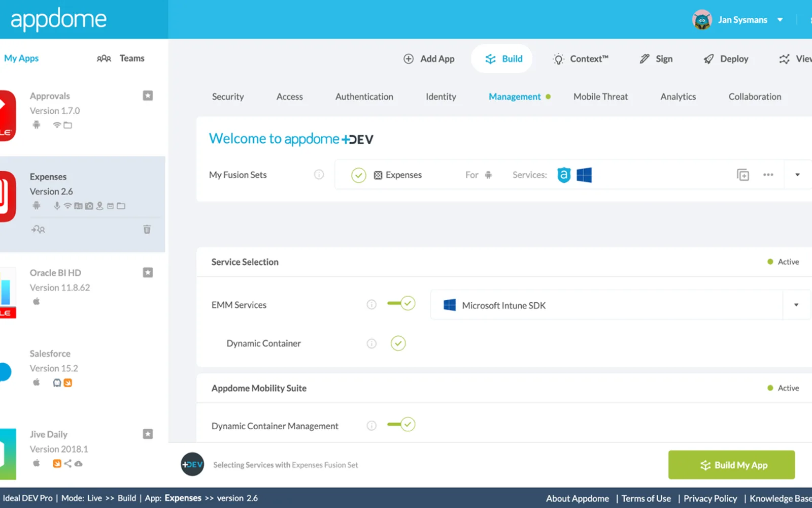Click info icon for EMM Services
812x508 pixels.
[371, 304]
